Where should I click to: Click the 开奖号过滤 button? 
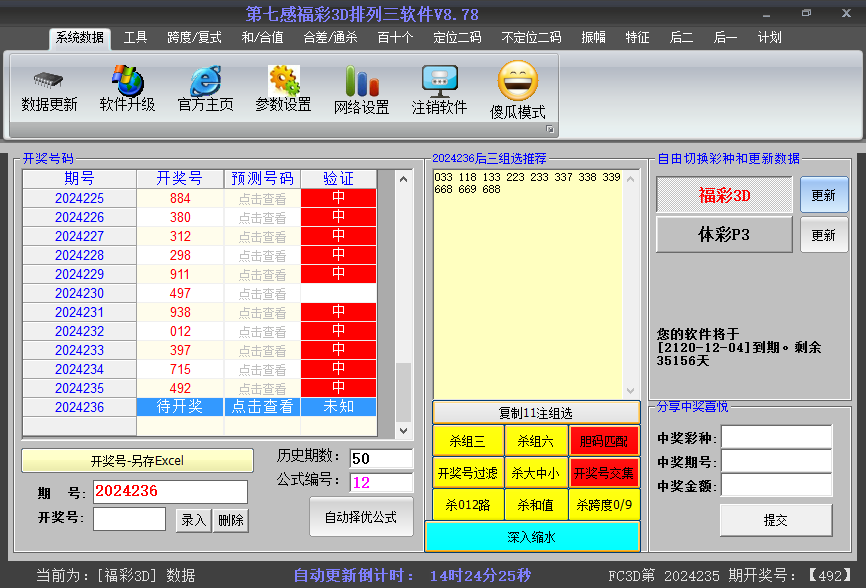[468, 473]
